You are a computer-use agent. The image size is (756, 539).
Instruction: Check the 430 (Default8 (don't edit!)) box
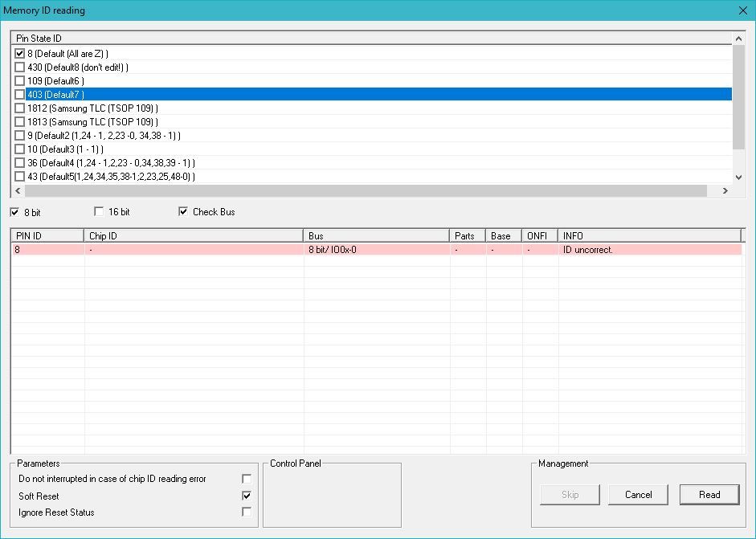tap(20, 67)
